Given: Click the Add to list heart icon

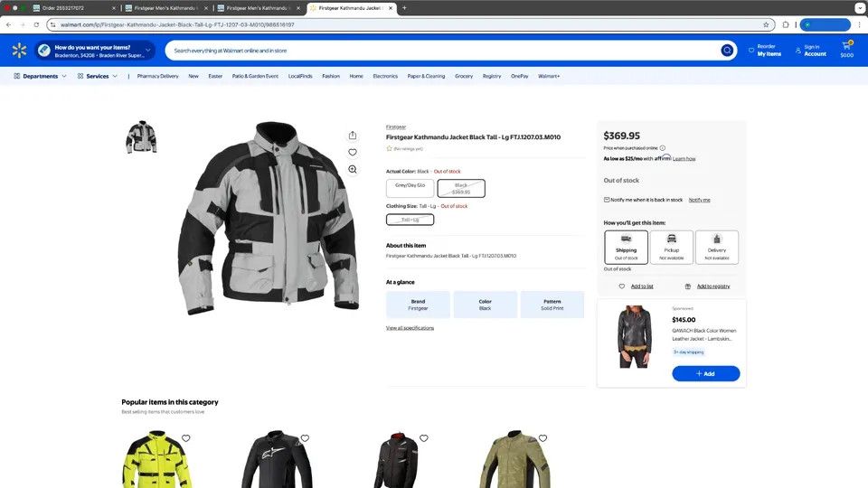Looking at the screenshot, I should pyautogui.click(x=622, y=286).
